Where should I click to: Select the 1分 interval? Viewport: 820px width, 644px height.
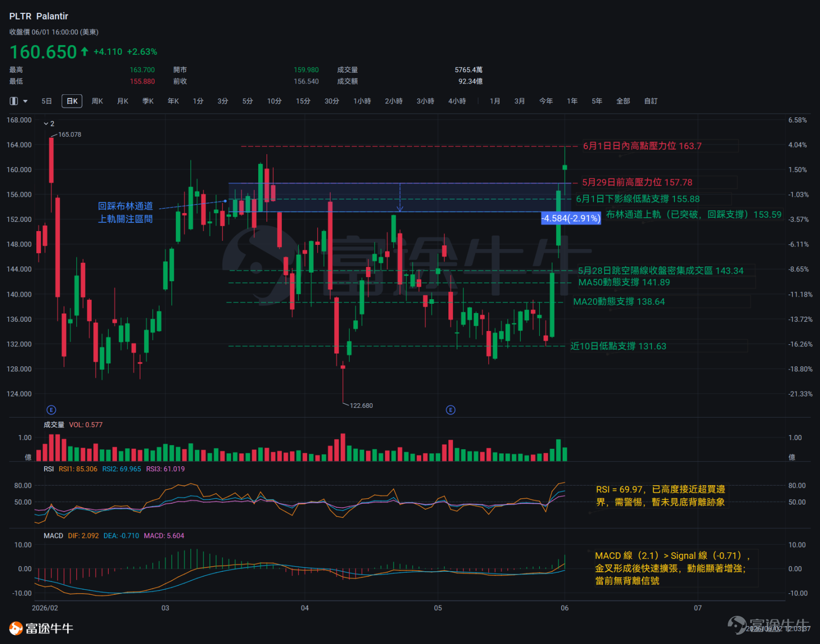tap(198, 101)
